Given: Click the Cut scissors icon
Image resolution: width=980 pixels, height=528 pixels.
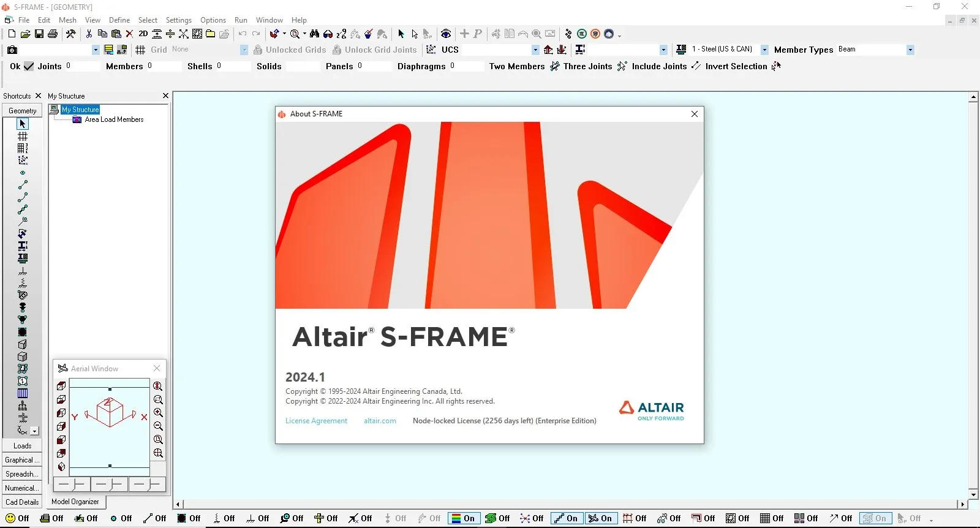Looking at the screenshot, I should click(89, 34).
